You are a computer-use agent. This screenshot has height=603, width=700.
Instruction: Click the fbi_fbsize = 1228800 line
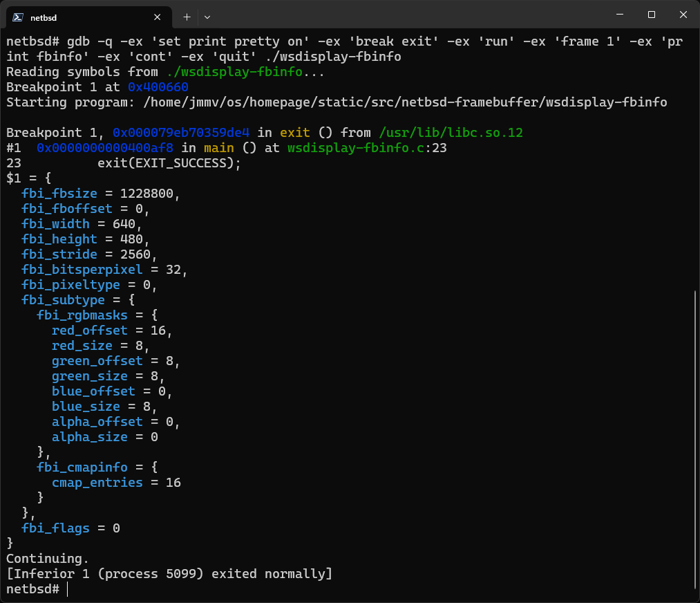(x=100, y=194)
